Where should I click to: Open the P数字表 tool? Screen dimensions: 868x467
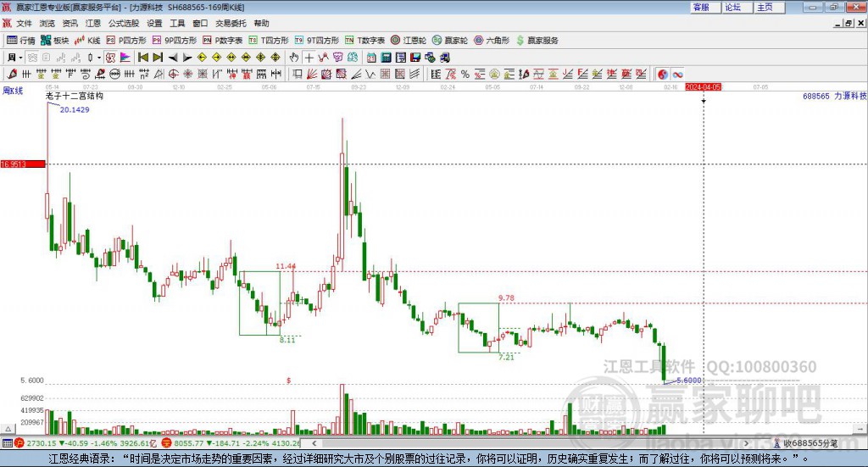(223, 41)
